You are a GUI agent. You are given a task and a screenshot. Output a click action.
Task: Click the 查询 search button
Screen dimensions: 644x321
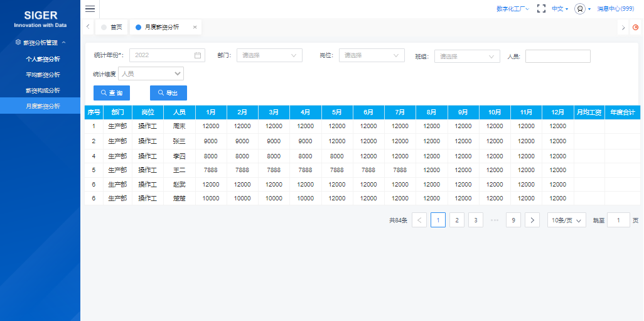pyautogui.click(x=112, y=93)
